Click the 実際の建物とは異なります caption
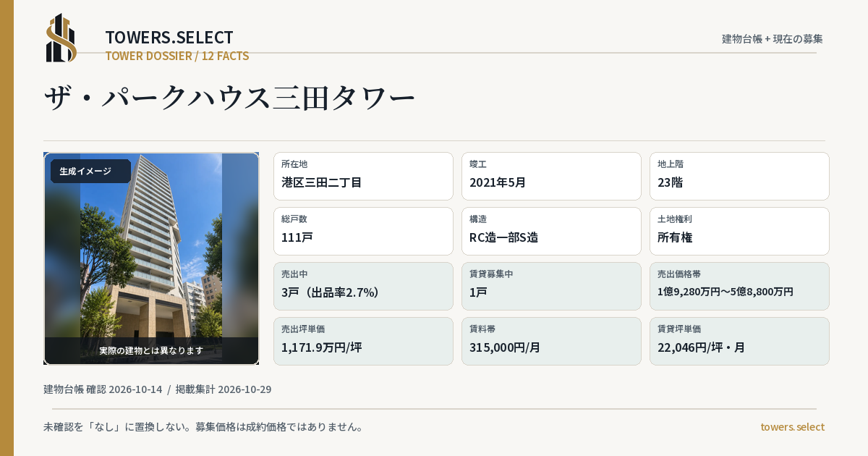The width and height of the screenshot is (868, 456). point(151,350)
